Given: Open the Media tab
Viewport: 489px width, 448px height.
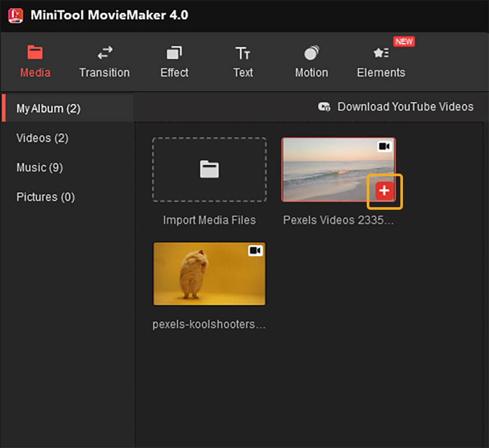Looking at the screenshot, I should click(35, 62).
